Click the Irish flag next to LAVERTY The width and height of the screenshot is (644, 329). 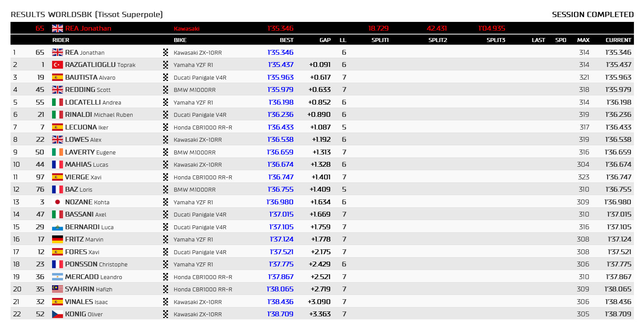tap(57, 152)
